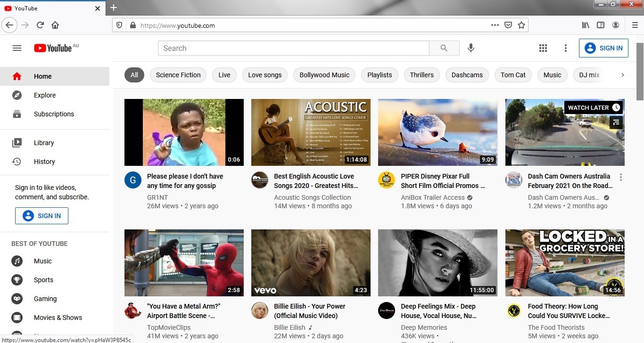Click the Explore compass icon in sidebar
644x343 pixels.
coord(17,95)
